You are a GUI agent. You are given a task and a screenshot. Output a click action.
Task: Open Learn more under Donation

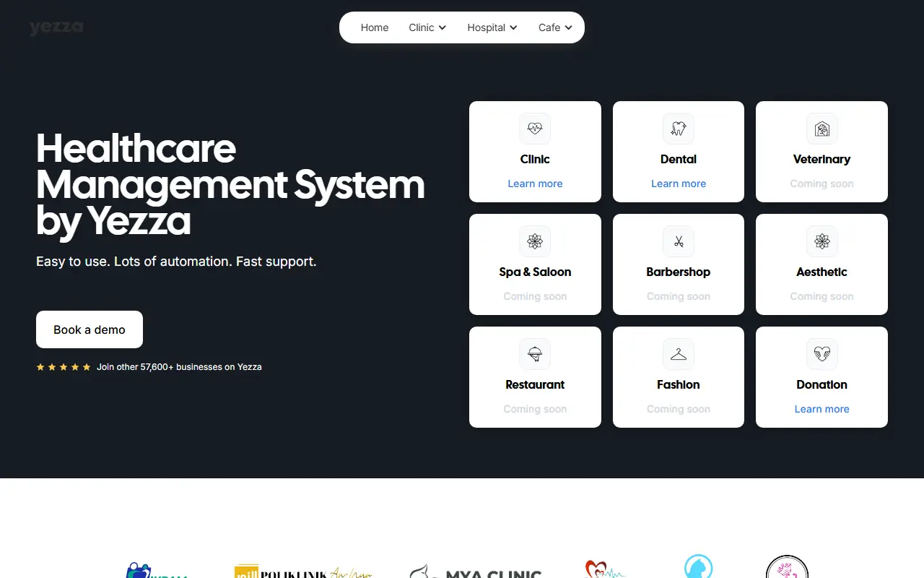(821, 409)
